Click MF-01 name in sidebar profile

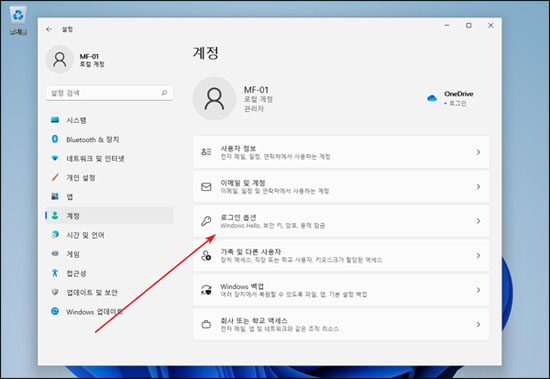(x=89, y=56)
